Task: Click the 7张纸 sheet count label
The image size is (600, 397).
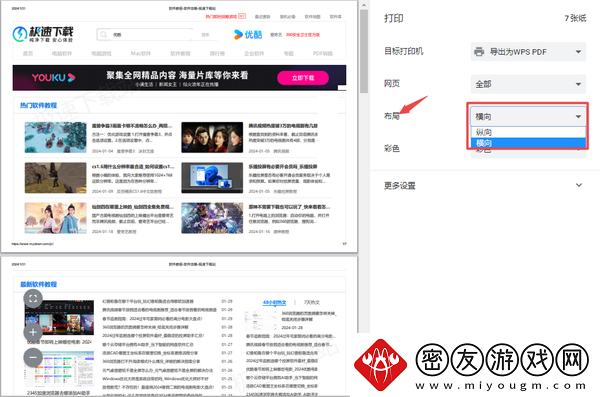Action: pyautogui.click(x=575, y=18)
